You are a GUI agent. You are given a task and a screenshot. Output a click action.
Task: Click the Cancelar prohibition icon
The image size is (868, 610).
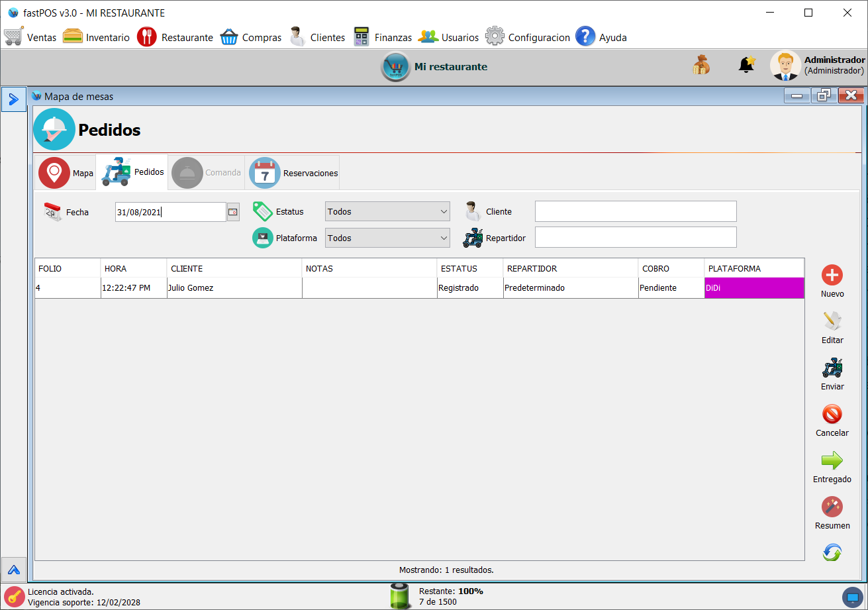point(832,415)
